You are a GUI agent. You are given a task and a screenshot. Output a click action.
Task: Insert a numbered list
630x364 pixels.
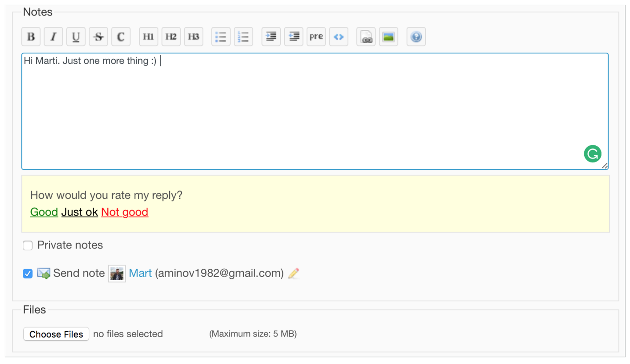coord(243,37)
